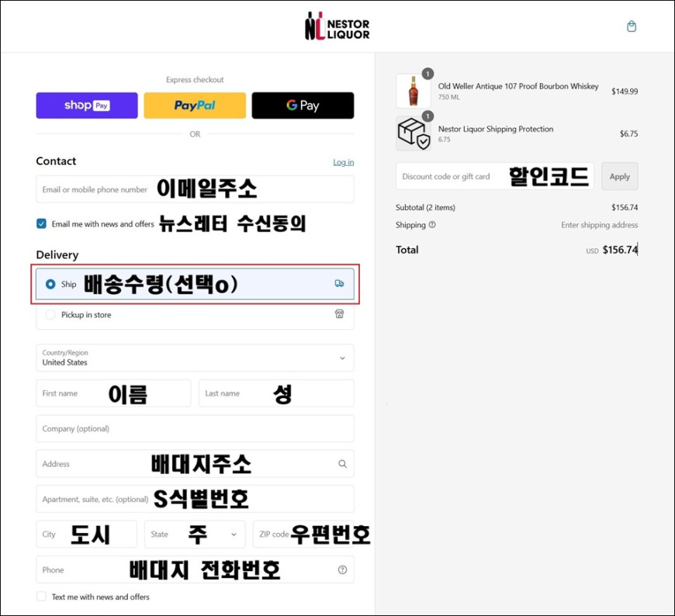Enable Text me with news and offers
The height and width of the screenshot is (616, 675).
[x=41, y=597]
